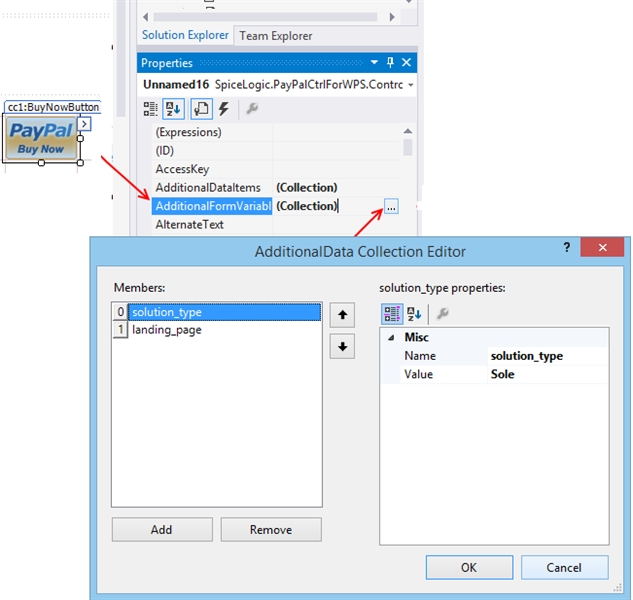The height and width of the screenshot is (600, 633).
Task: Switch to Solution Explorer tab
Action: [x=185, y=35]
